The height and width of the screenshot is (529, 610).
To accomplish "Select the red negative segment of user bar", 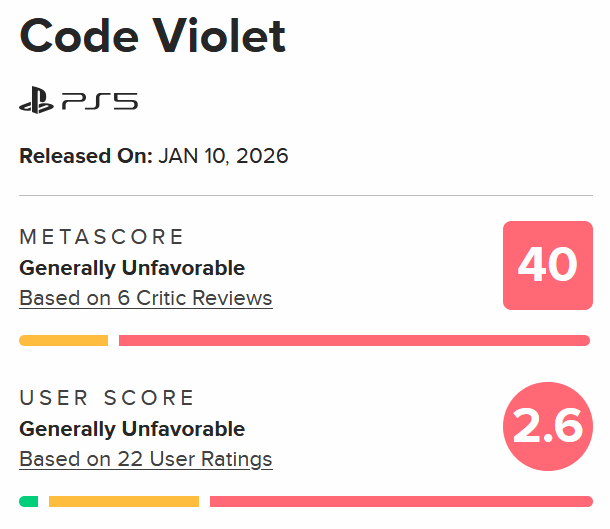I will 400,501.
